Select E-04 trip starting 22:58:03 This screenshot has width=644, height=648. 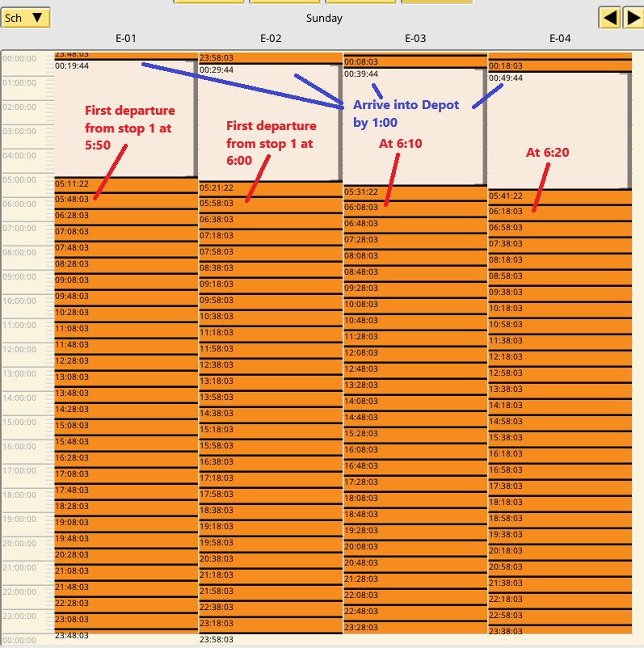click(560, 617)
